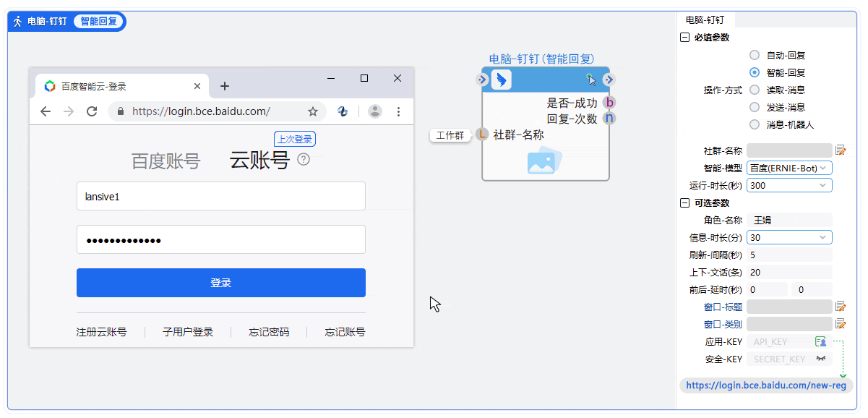Click the 回复-次数 numeric output port
The height and width of the screenshot is (418, 868).
pyautogui.click(x=609, y=119)
